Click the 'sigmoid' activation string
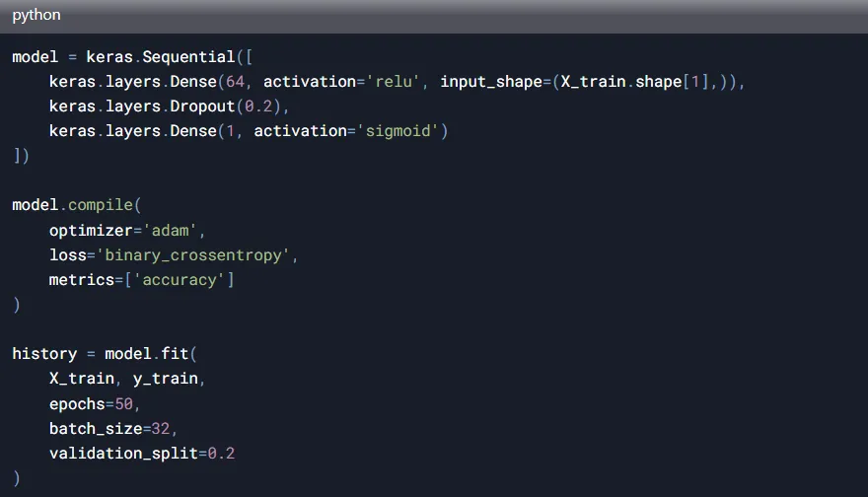This screenshot has height=497, width=868. [x=398, y=131]
